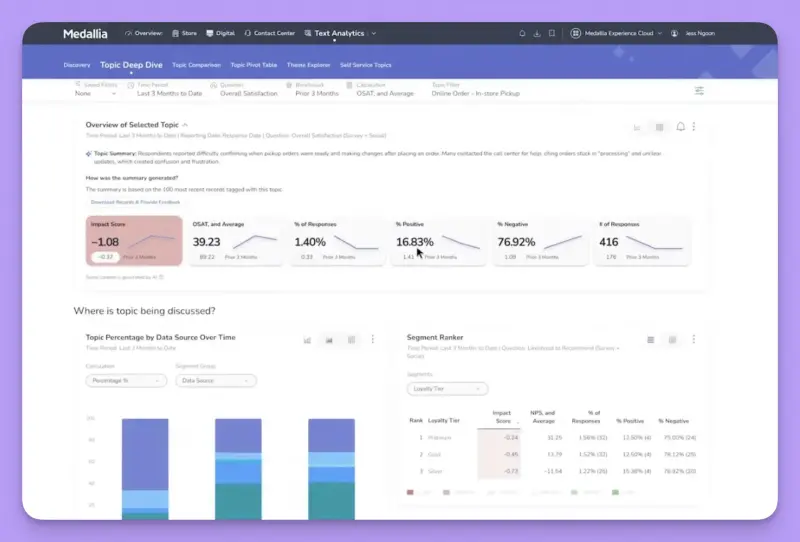800x542 pixels.
Task: Change Topic Filter Online Order - In-store Pickup
Action: (x=476, y=94)
